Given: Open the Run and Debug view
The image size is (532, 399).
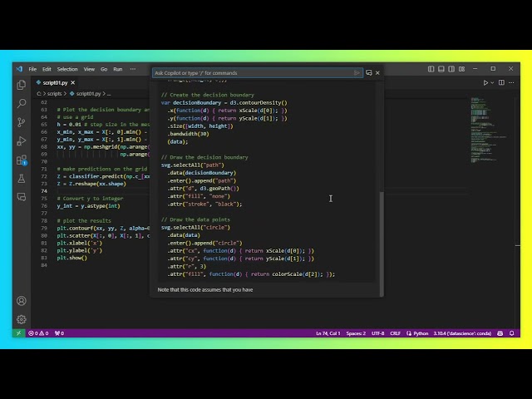Looking at the screenshot, I should (x=22, y=140).
